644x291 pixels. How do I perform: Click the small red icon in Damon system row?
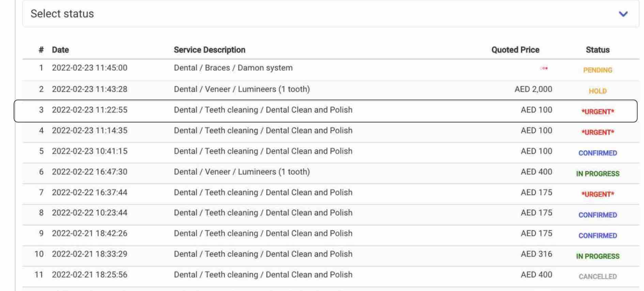click(x=544, y=68)
